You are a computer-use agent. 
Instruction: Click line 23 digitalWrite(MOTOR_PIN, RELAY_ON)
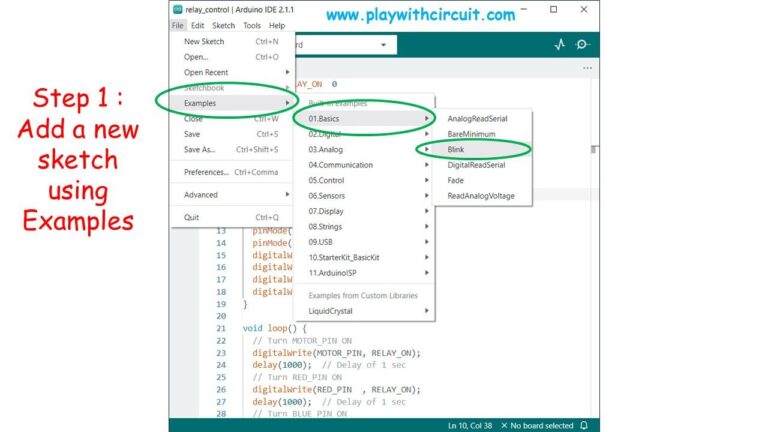[336, 353]
